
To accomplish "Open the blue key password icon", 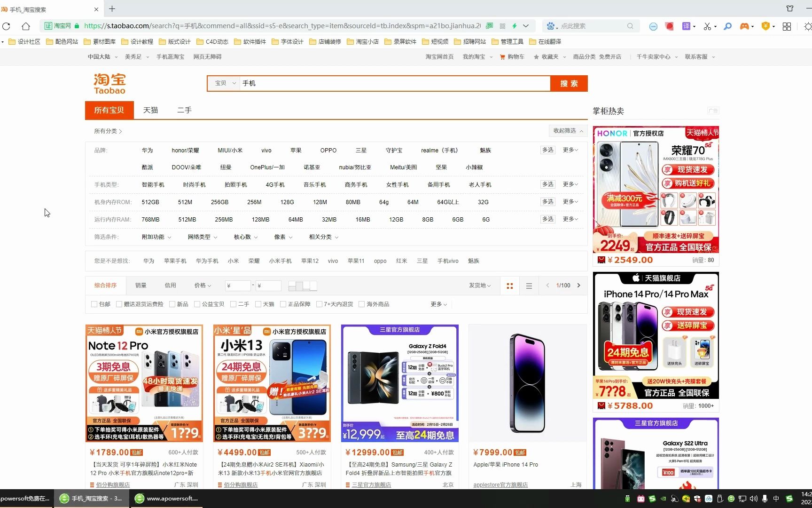I will [728, 26].
